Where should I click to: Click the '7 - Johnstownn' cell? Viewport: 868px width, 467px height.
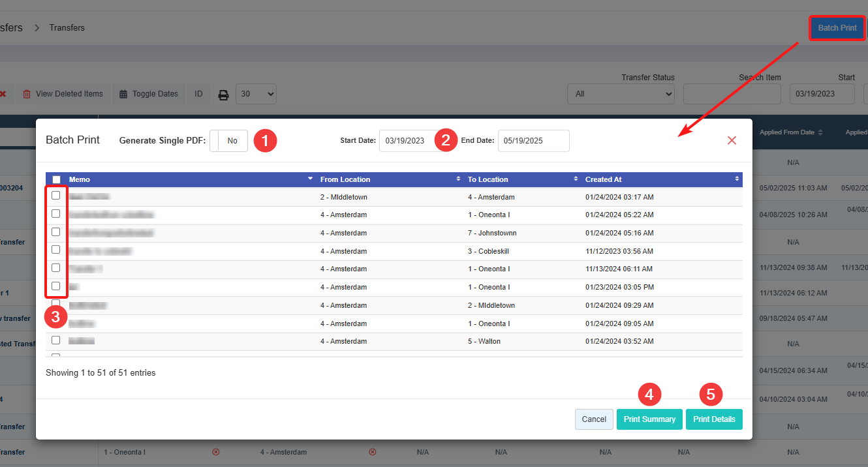492,233
